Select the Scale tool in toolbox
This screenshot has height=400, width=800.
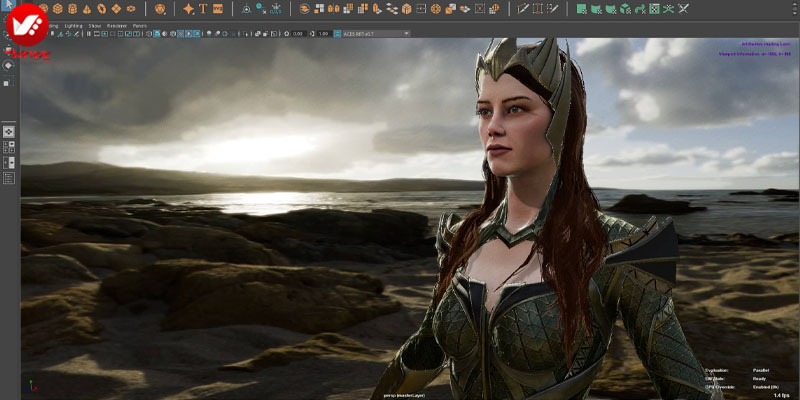[x=9, y=82]
